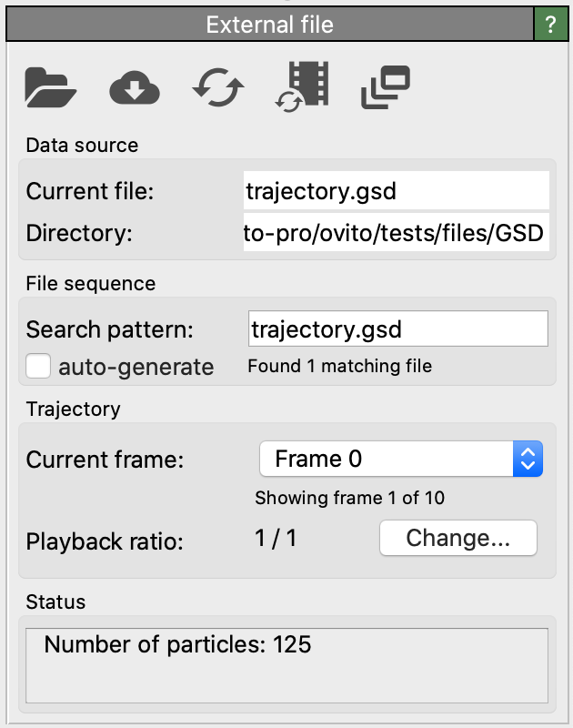Open help with the green question mark

(549, 25)
